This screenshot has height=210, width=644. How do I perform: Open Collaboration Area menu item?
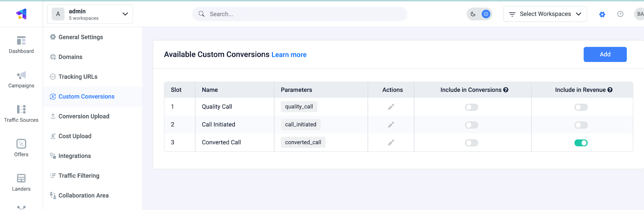pos(93,196)
